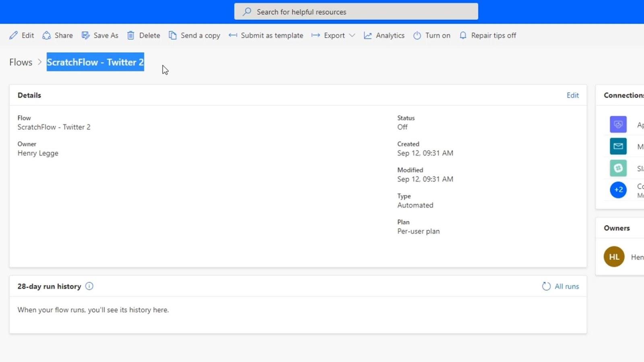
Task: Expand the Export dropdown chevron
Action: click(352, 35)
